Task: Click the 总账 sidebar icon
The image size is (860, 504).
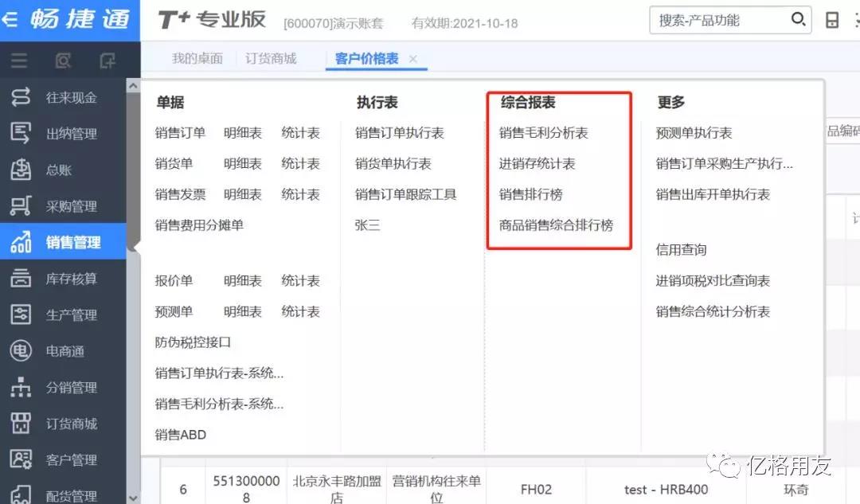Action: point(21,170)
